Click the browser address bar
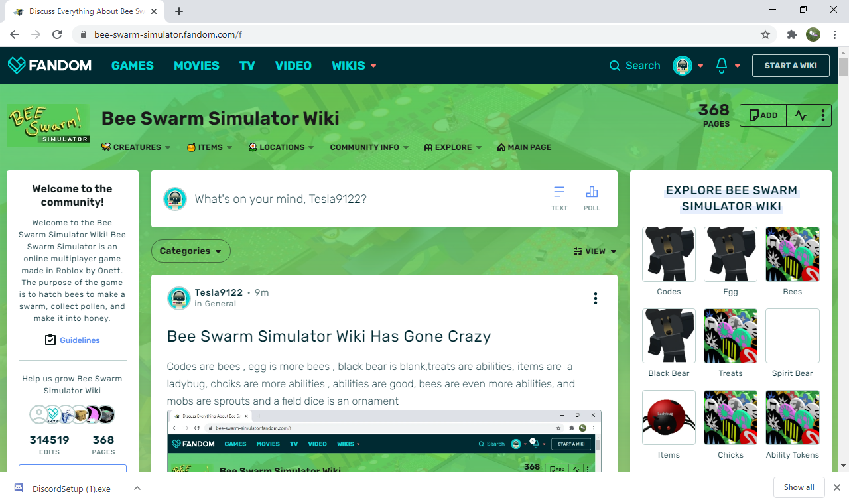The height and width of the screenshot is (504, 849). [x=424, y=34]
